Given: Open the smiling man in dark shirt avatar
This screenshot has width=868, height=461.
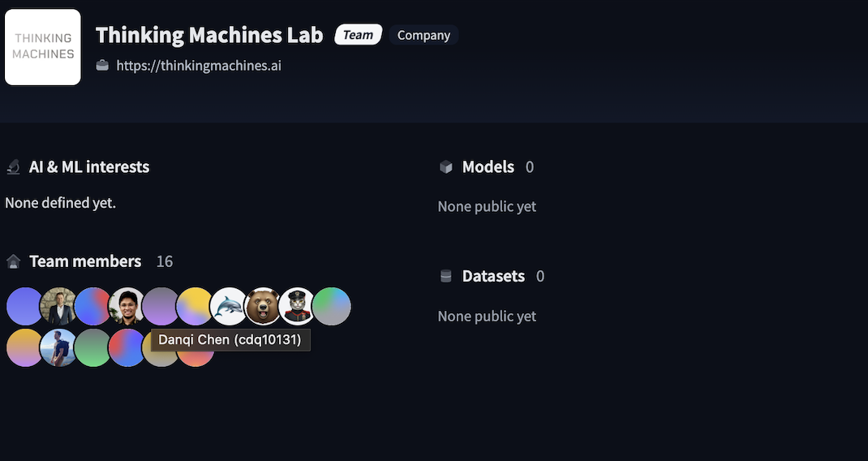Looking at the screenshot, I should [127, 307].
